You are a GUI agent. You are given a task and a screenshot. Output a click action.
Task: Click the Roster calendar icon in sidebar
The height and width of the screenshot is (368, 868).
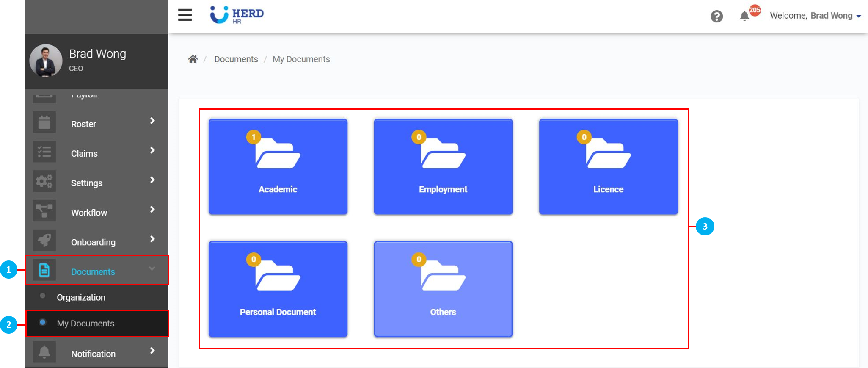[x=44, y=123]
